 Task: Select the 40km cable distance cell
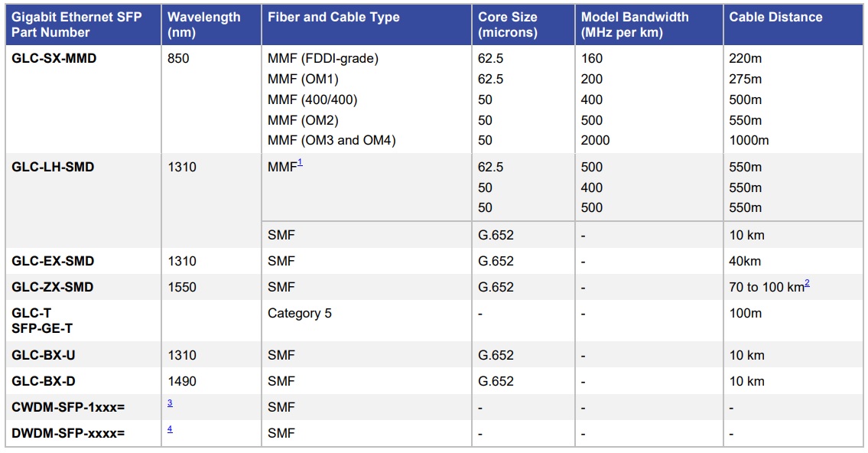coord(745,261)
